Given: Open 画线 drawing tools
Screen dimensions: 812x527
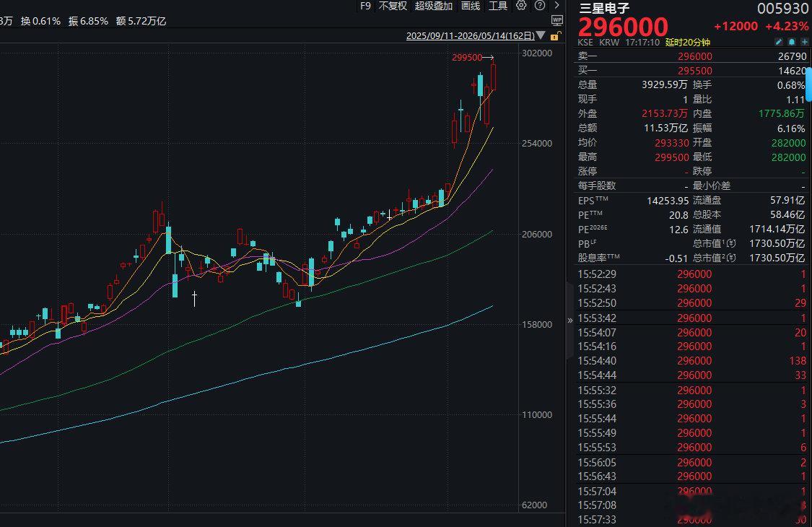Looking at the screenshot, I should (x=471, y=6).
